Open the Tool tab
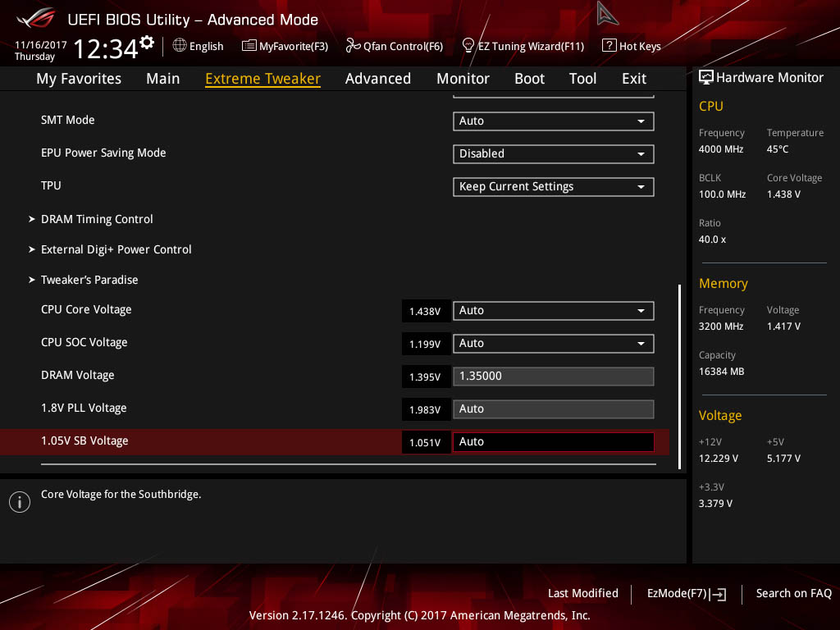840x630 pixels. click(583, 79)
